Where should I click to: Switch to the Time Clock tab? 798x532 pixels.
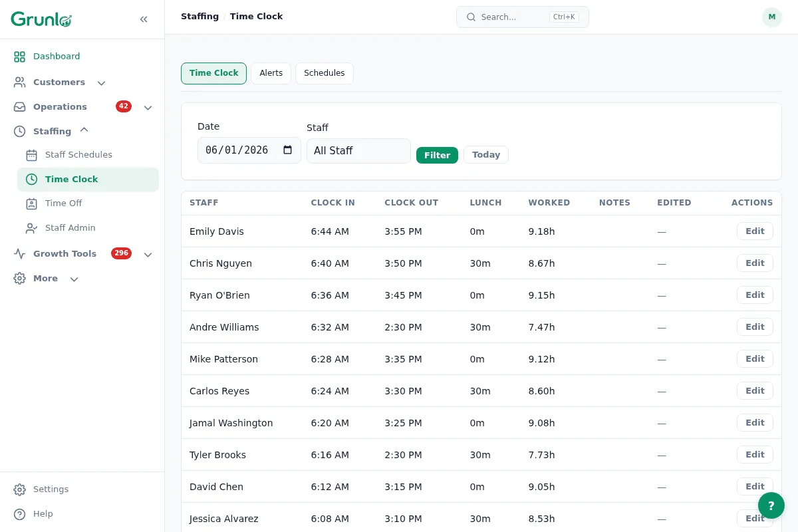tap(213, 73)
